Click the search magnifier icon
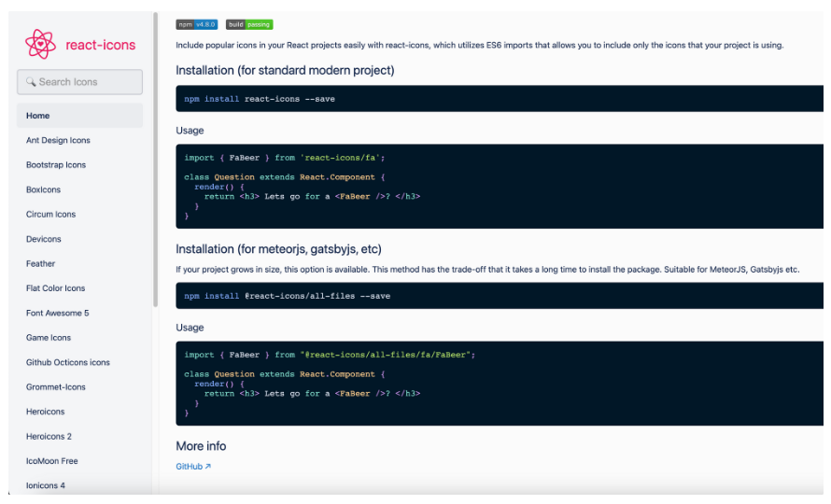This screenshot has width=831, height=504. (31, 81)
